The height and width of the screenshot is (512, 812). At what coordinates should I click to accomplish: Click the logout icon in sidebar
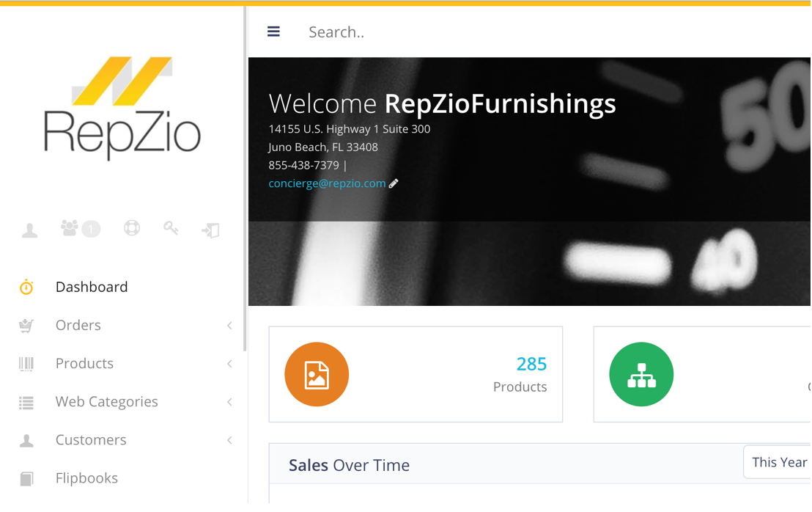point(211,230)
